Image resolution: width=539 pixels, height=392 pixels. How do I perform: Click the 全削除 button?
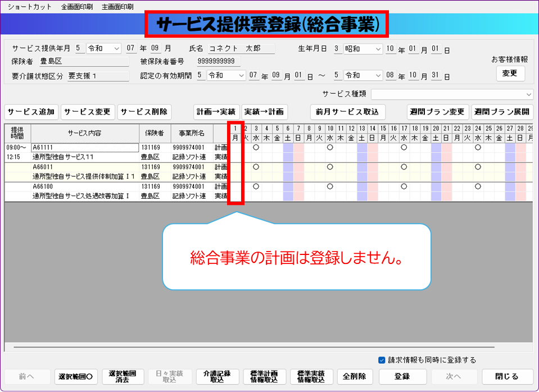pyautogui.click(x=354, y=376)
